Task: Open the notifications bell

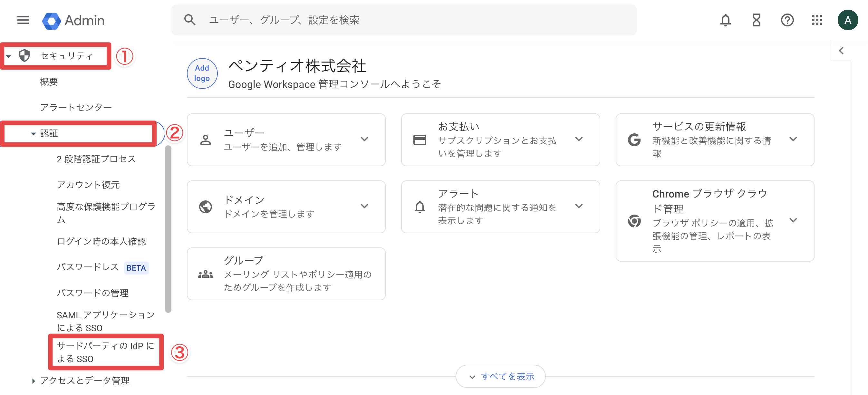Action: [725, 20]
